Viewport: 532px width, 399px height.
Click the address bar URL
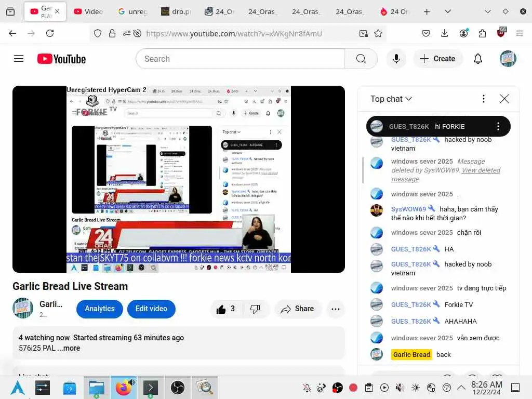tap(234, 34)
